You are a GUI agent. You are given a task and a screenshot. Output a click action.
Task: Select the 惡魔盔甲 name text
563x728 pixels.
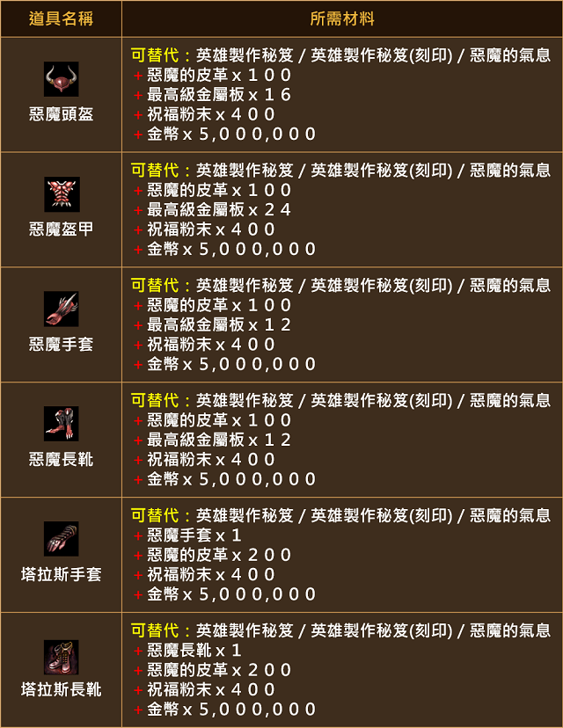(62, 229)
